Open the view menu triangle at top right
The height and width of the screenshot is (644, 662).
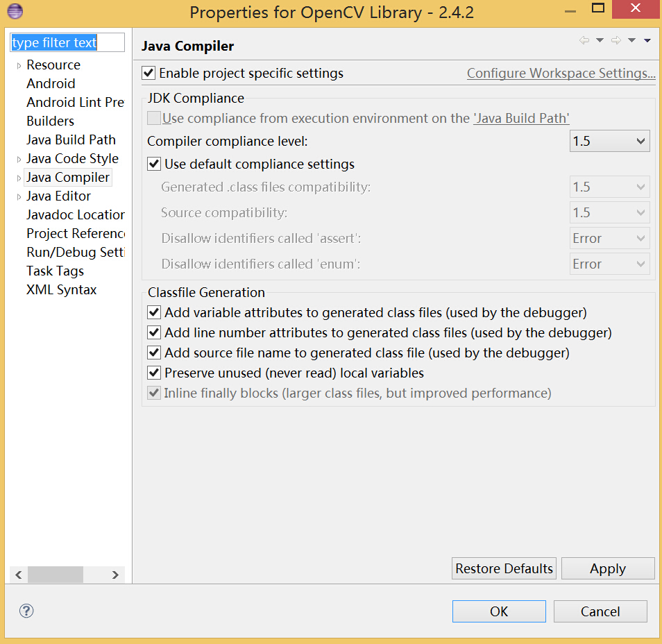pyautogui.click(x=647, y=40)
